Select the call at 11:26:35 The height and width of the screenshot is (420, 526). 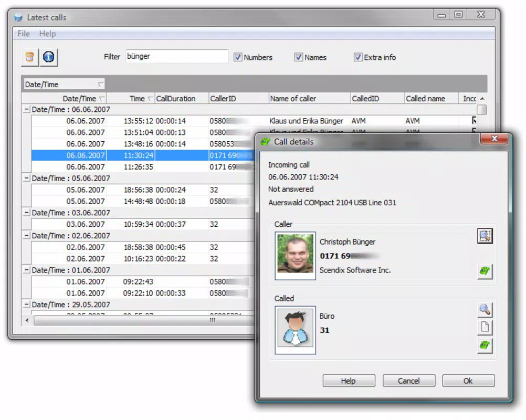143,167
